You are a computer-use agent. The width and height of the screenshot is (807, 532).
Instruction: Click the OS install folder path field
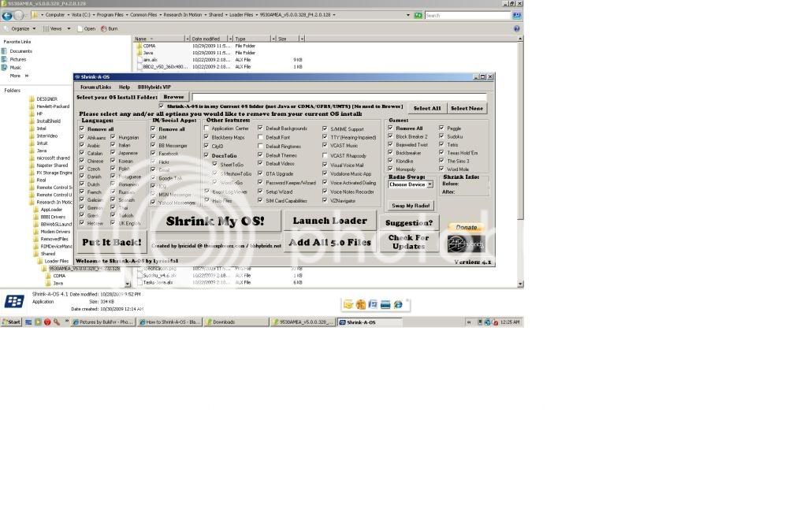click(x=339, y=97)
